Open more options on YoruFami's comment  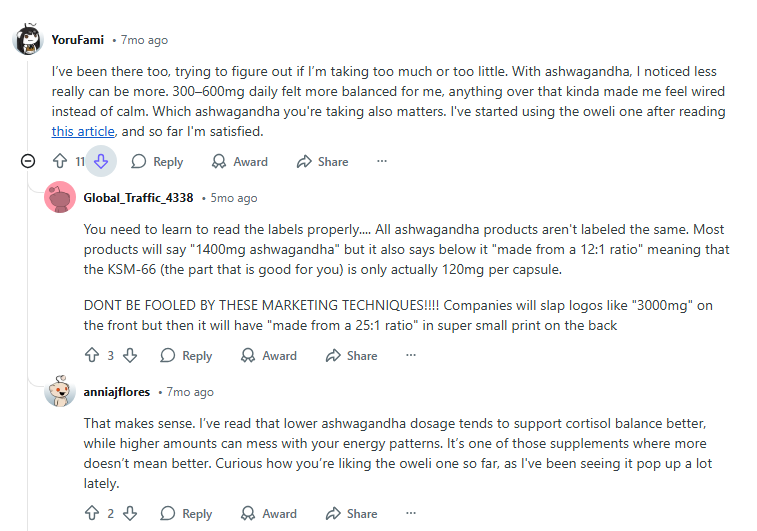(382, 161)
